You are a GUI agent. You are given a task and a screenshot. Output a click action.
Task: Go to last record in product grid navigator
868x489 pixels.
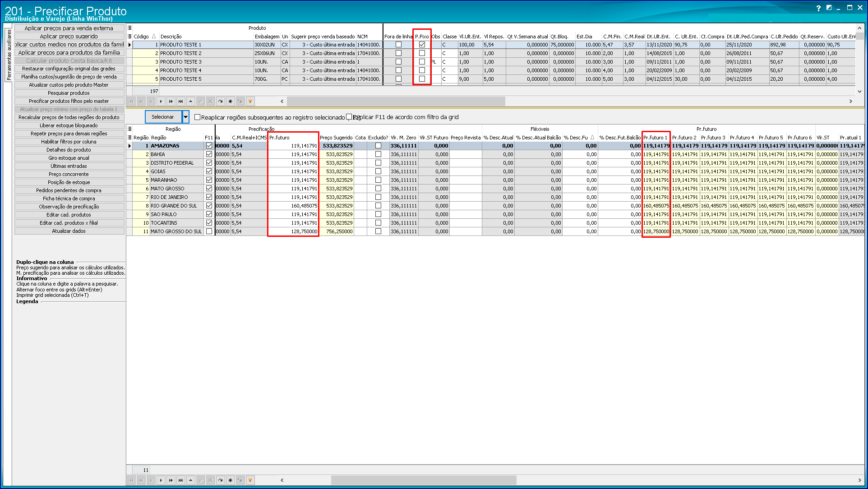click(181, 101)
